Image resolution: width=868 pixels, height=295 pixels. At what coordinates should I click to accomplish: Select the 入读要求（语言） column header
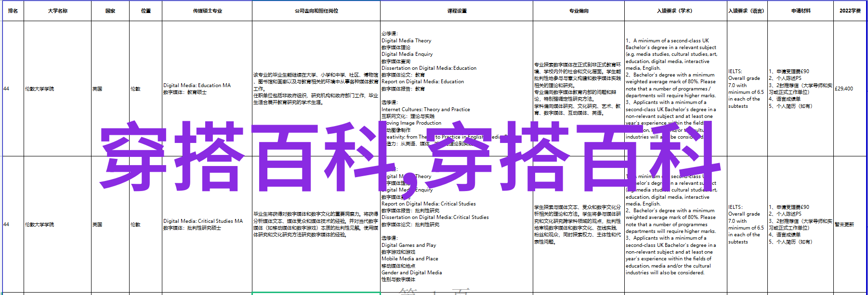747,11
